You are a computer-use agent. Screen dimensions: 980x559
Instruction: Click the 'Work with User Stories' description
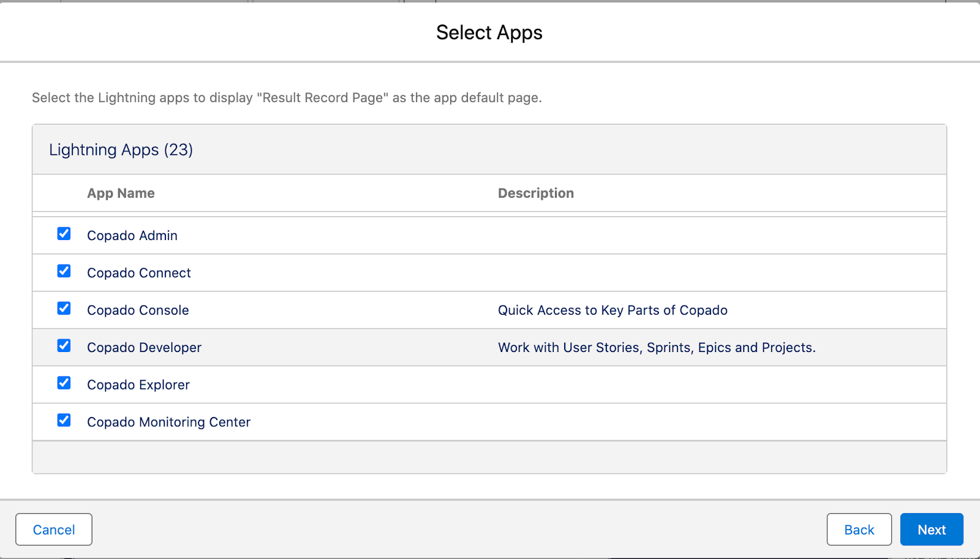pyautogui.click(x=657, y=348)
